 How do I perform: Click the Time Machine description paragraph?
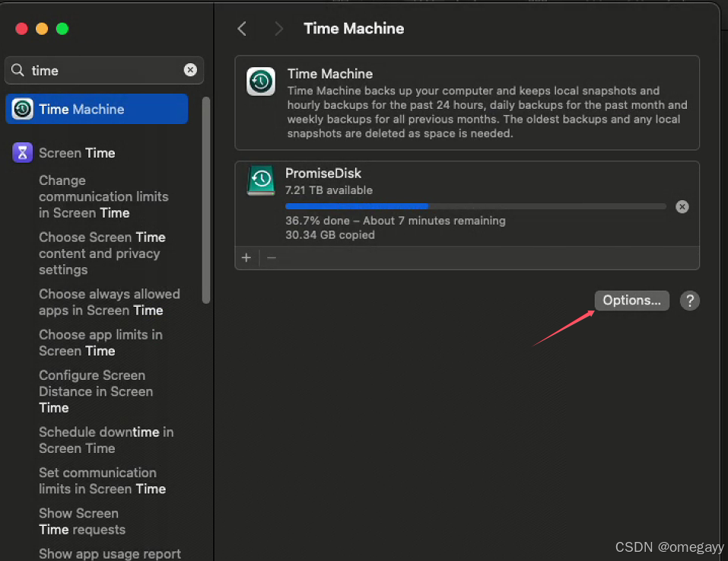(x=488, y=112)
